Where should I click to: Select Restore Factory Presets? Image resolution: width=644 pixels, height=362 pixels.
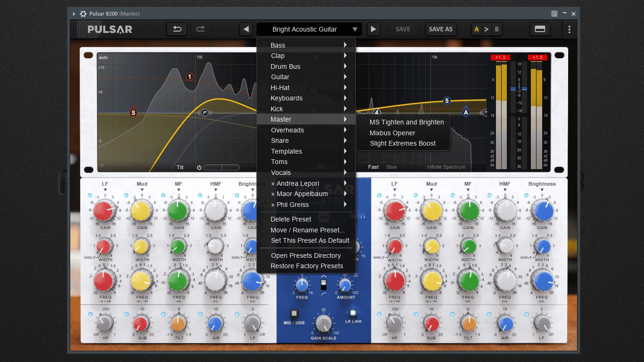(306, 266)
